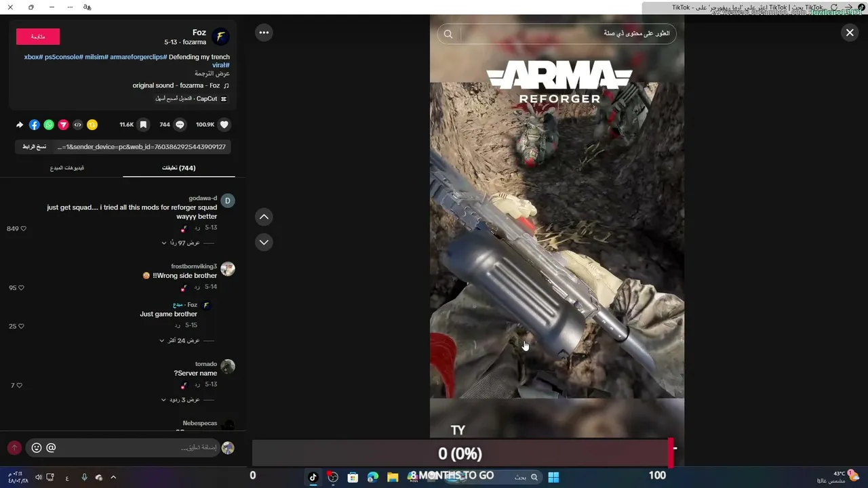Reply to frostbornviking3's comment
The image size is (868, 488).
click(197, 287)
